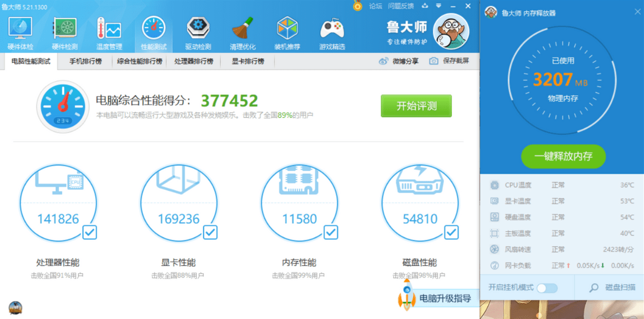Click the 53℃ graphics card temperature value
644x319 pixels.
coord(627,201)
